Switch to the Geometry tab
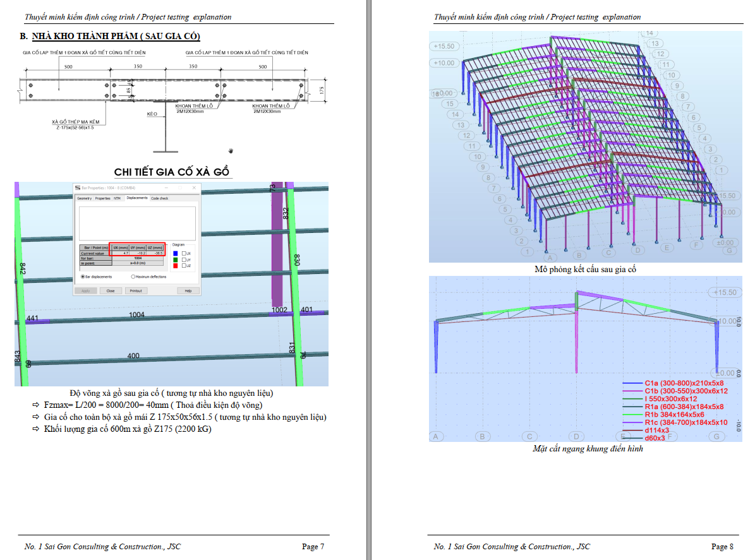This screenshot has height=560, width=755. coord(84,198)
